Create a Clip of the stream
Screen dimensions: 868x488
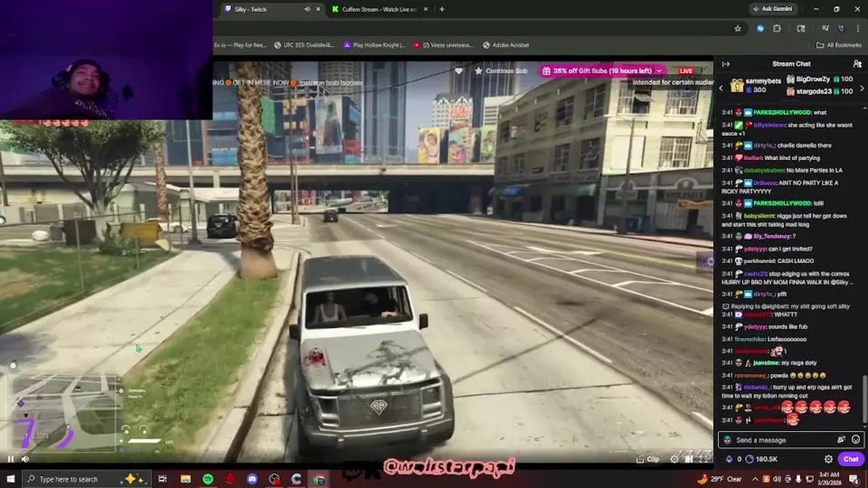648,459
